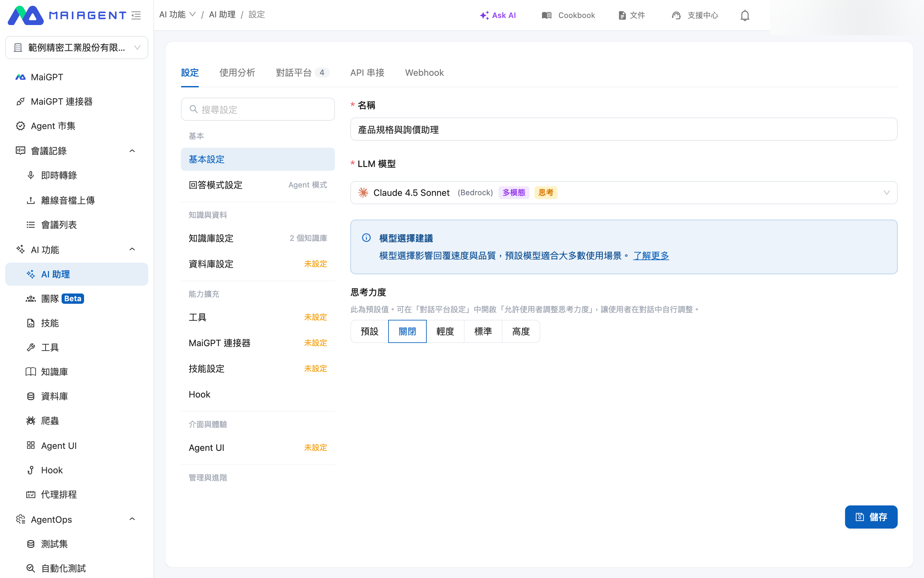Open 知識庫 book icon item

76,372
